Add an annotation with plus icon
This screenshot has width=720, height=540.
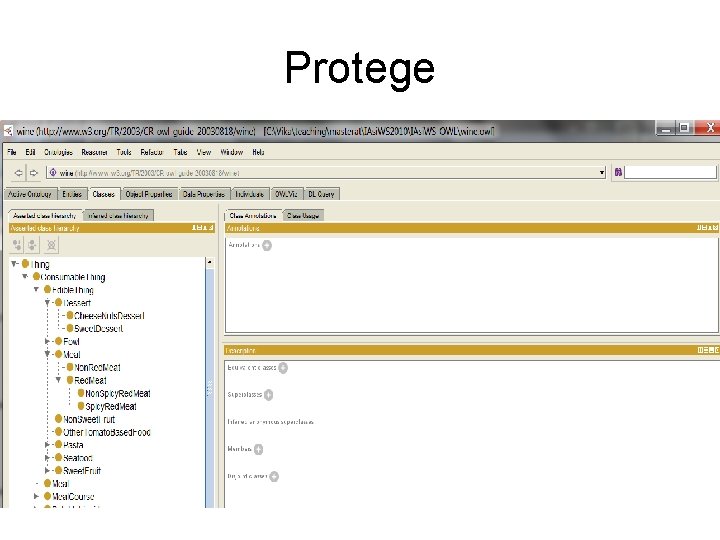tap(267, 245)
